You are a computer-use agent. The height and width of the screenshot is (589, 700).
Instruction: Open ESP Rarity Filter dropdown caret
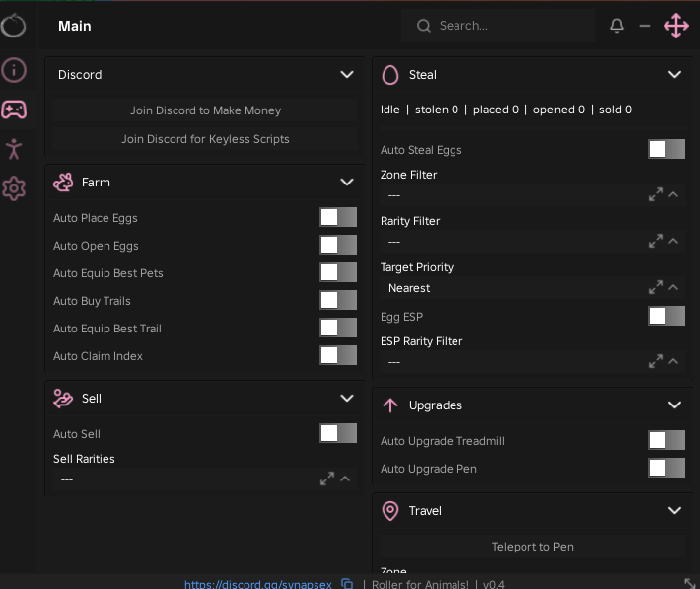tap(673, 361)
